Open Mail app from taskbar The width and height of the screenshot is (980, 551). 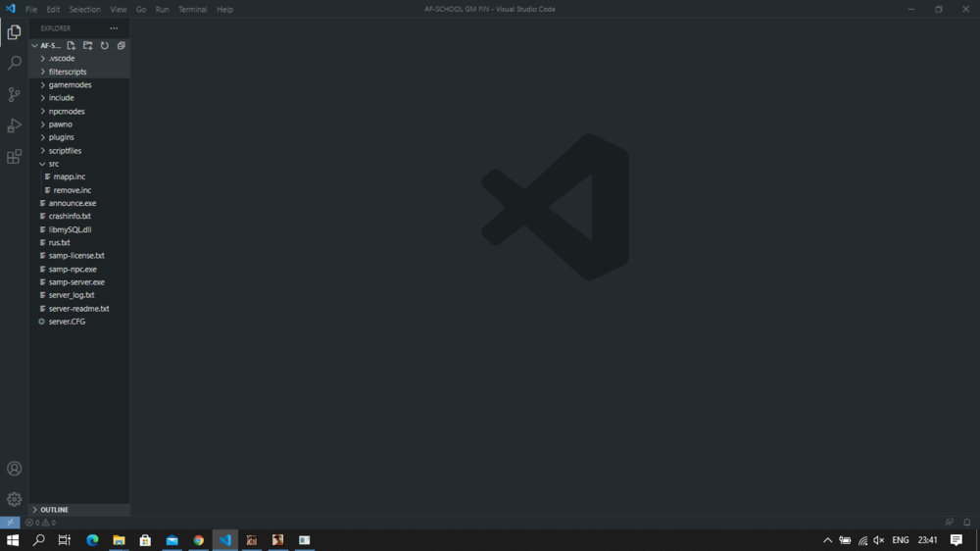pos(171,540)
